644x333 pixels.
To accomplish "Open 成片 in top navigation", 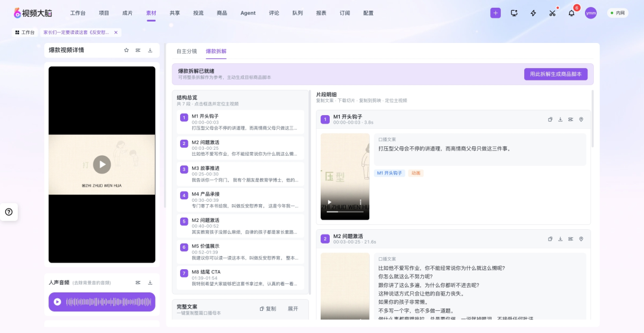I will (x=128, y=13).
